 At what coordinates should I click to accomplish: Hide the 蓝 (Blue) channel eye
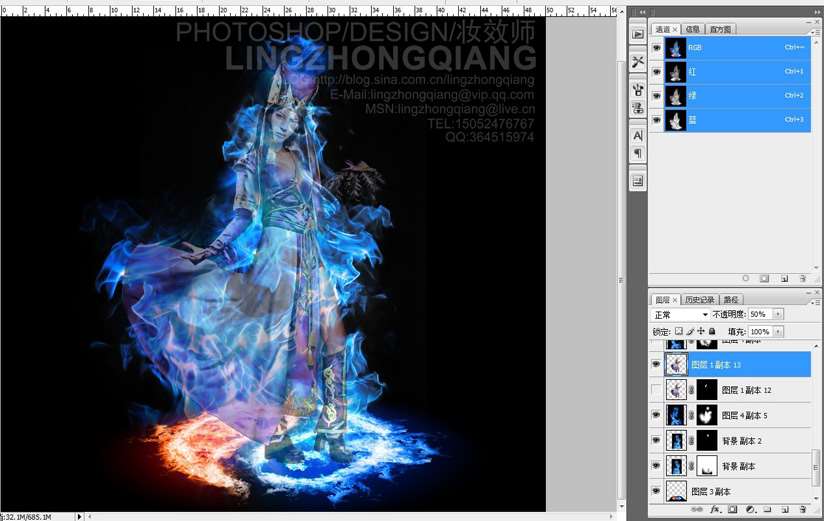coord(656,120)
